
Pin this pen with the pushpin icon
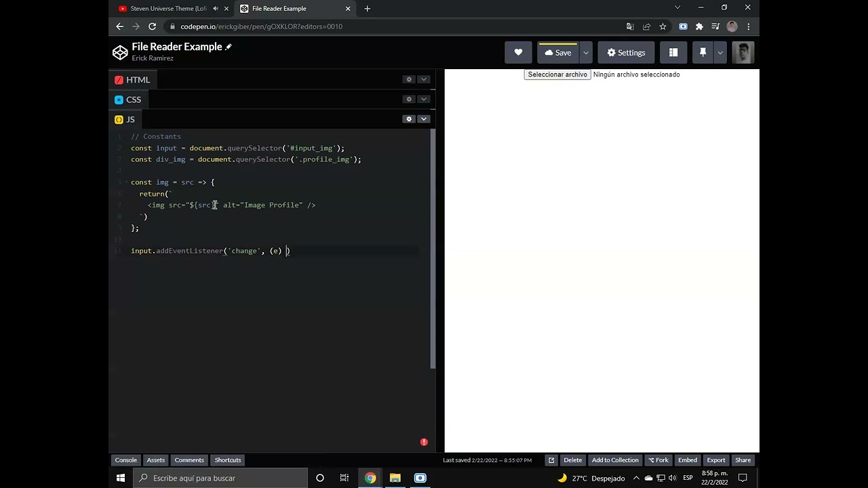coord(703,52)
